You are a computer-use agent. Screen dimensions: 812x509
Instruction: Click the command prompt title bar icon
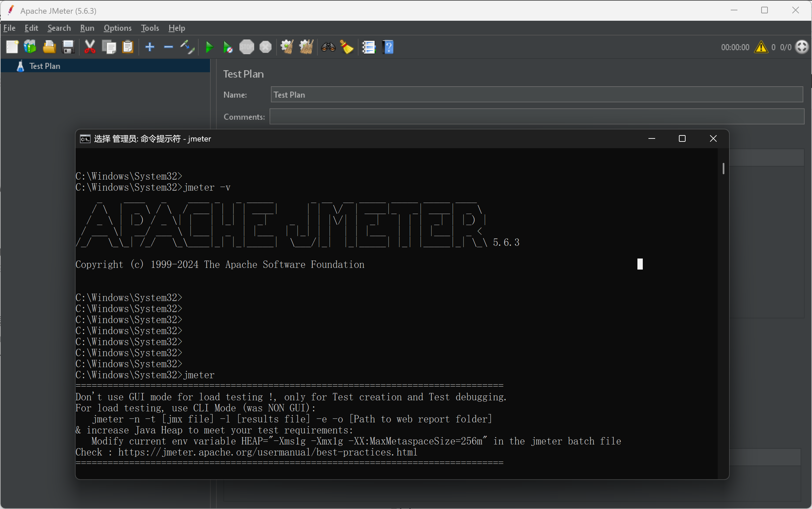coord(85,139)
